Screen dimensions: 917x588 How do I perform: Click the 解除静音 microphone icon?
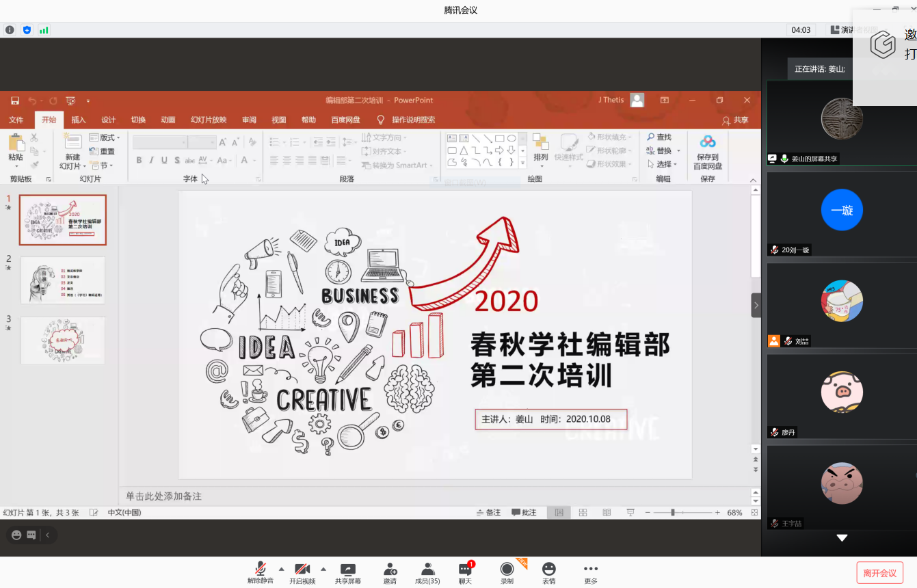pos(260,569)
